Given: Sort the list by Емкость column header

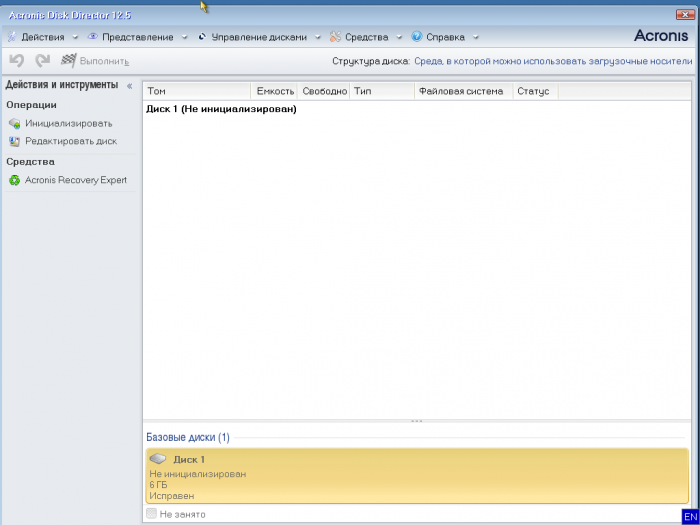Looking at the screenshot, I should click(x=275, y=91).
